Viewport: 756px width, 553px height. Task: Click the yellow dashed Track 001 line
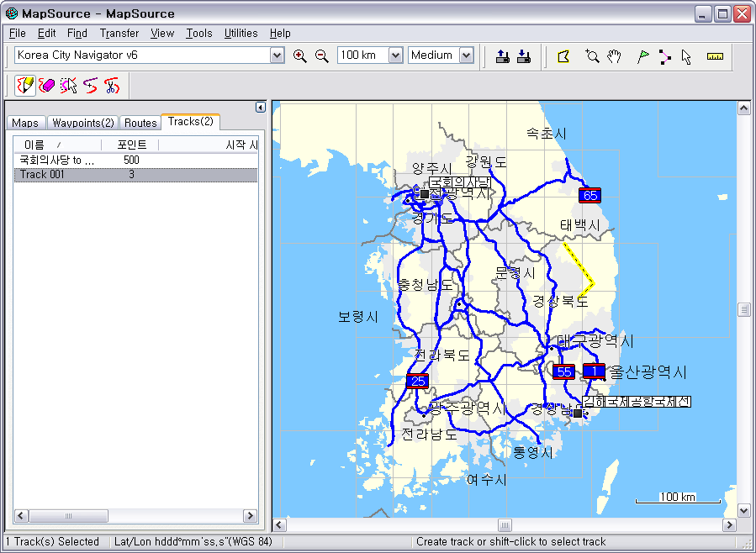click(x=581, y=266)
